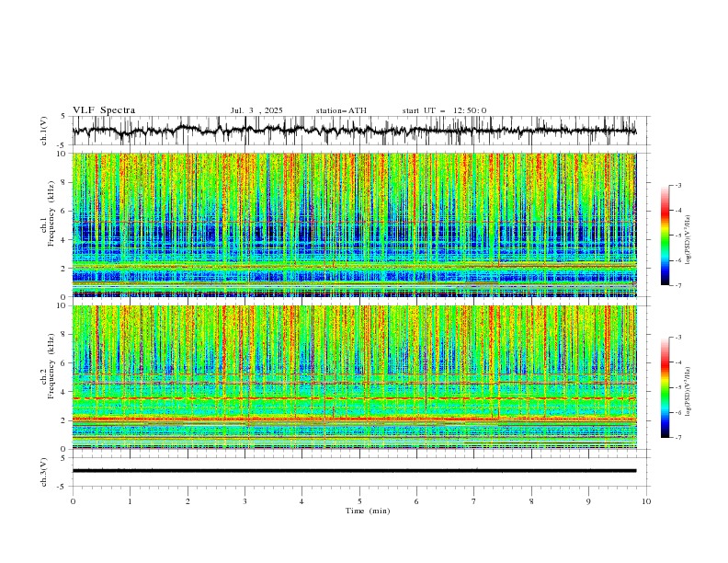Select the "start UT = 12:50:0" text
The width and height of the screenshot is (728, 563).
click(x=444, y=110)
